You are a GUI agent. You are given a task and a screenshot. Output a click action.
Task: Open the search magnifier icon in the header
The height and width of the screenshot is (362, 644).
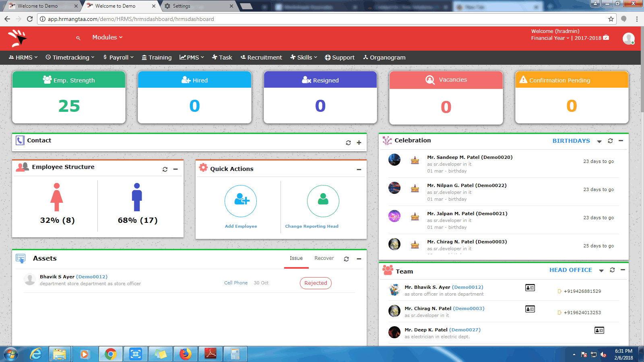pos(78,38)
